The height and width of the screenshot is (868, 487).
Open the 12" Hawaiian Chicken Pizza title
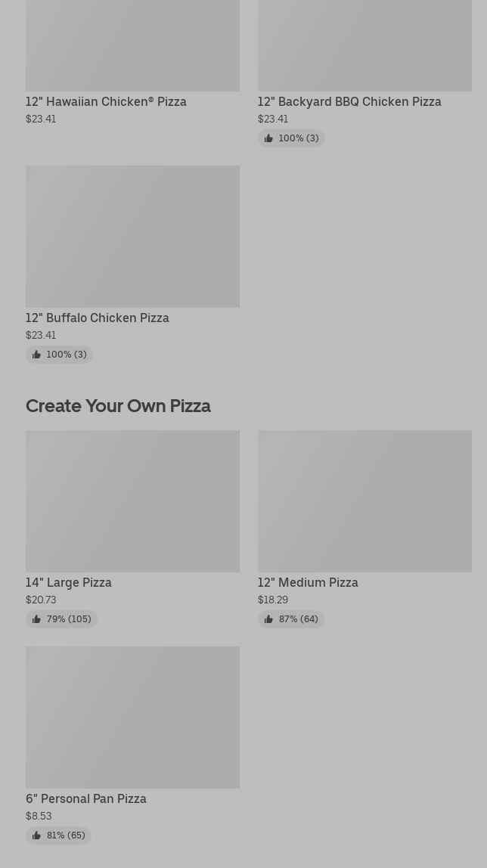(x=106, y=101)
